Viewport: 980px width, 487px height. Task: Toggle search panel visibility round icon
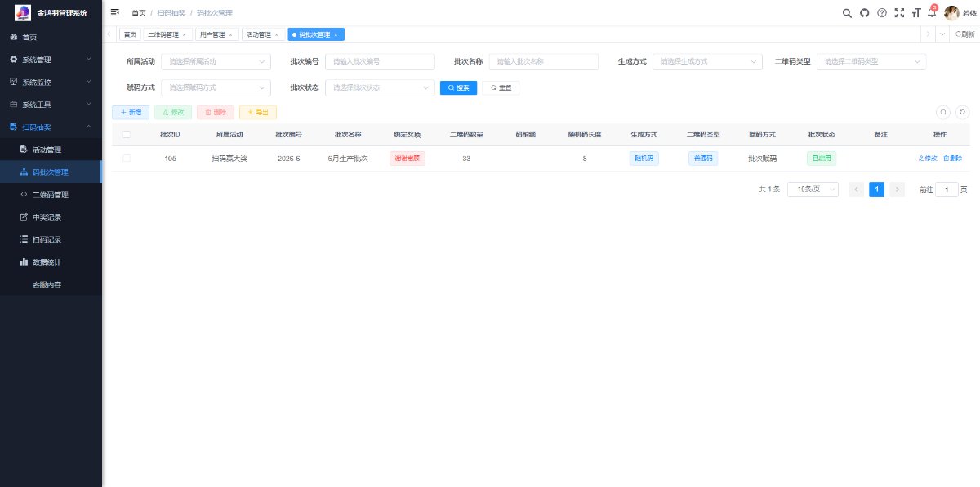coord(942,112)
